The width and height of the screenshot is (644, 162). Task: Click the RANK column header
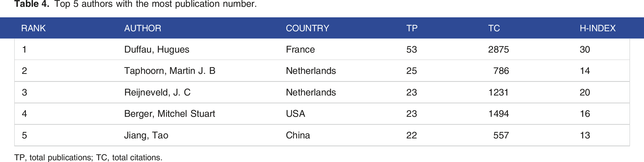tap(33, 28)
